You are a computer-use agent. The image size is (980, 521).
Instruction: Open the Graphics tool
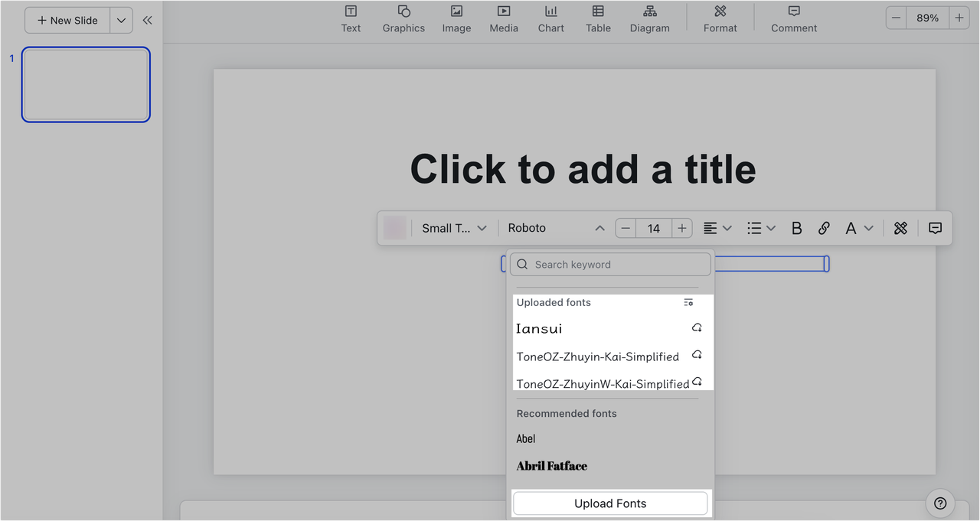pos(403,19)
